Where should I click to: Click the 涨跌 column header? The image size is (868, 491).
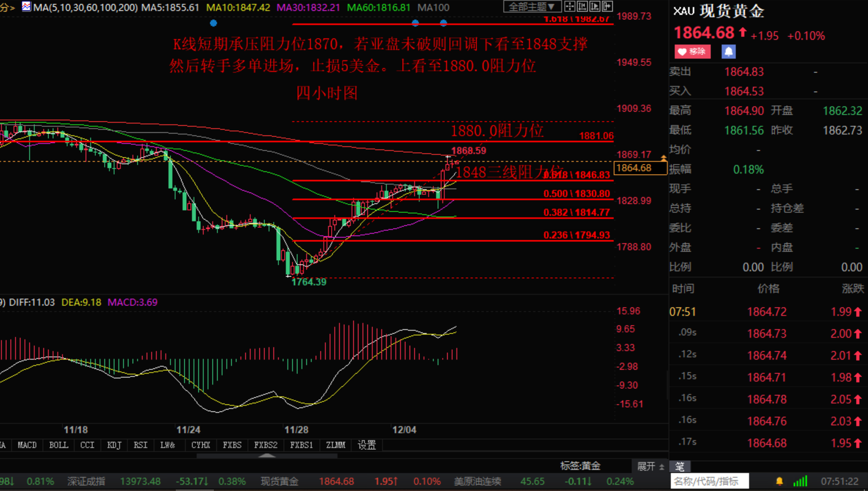pyautogui.click(x=853, y=289)
